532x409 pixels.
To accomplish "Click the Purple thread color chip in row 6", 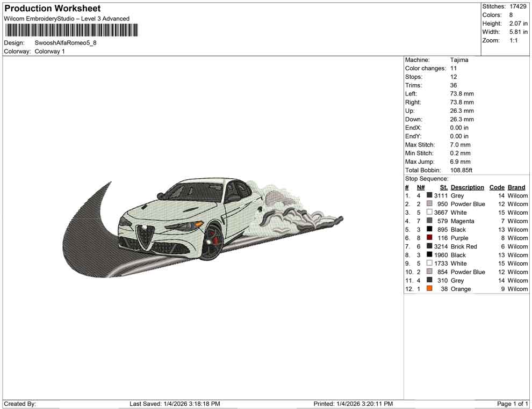I will click(x=428, y=238).
